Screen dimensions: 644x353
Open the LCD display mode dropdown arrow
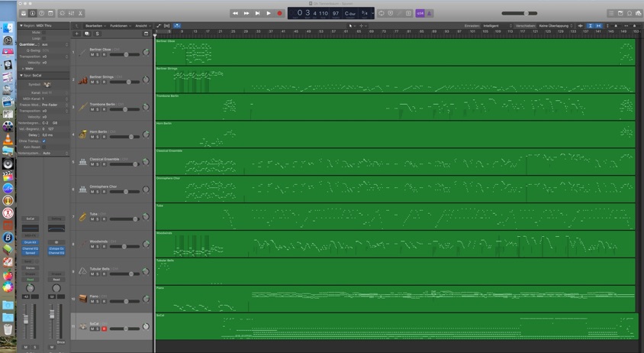click(372, 13)
